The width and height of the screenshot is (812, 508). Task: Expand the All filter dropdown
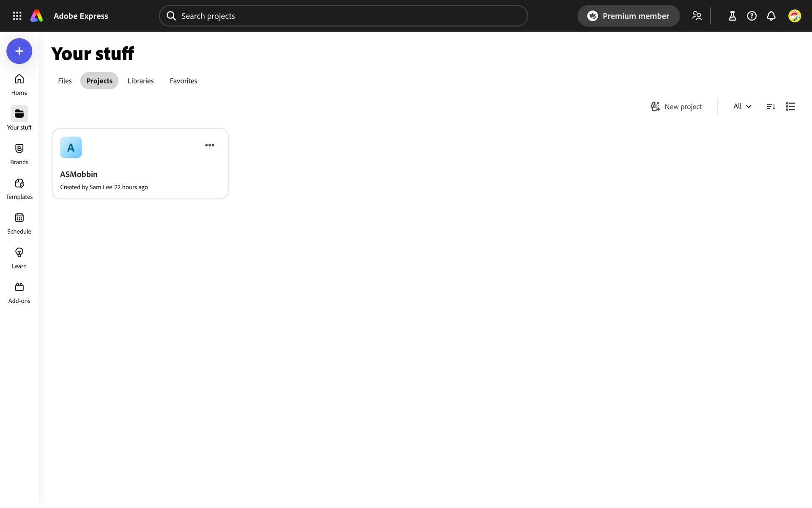[x=742, y=107]
